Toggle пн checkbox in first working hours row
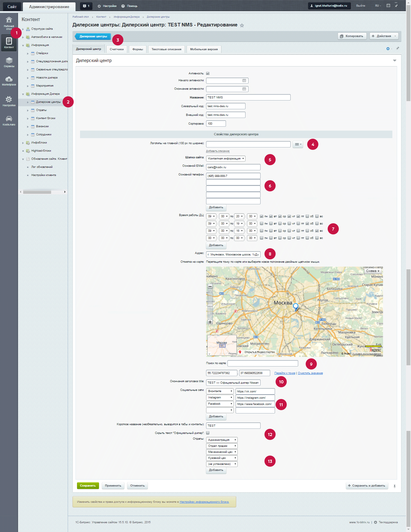Screen dimensions: 411x532 click(x=262, y=216)
